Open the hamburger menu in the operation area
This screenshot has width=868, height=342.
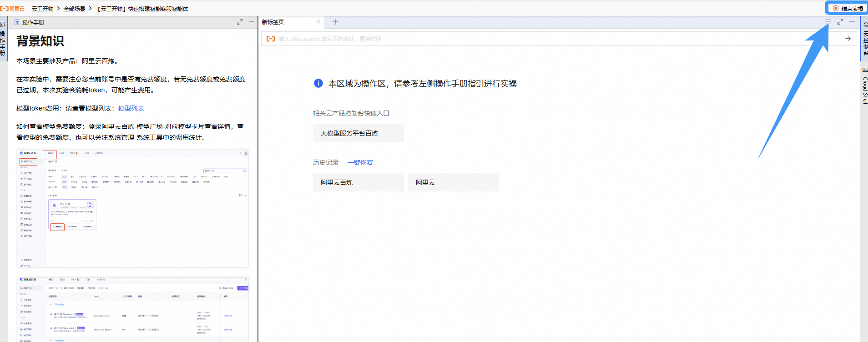828,22
